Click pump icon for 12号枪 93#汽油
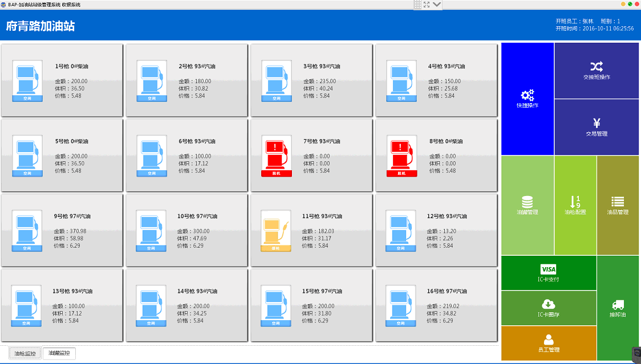The image size is (641, 364). [x=400, y=231]
